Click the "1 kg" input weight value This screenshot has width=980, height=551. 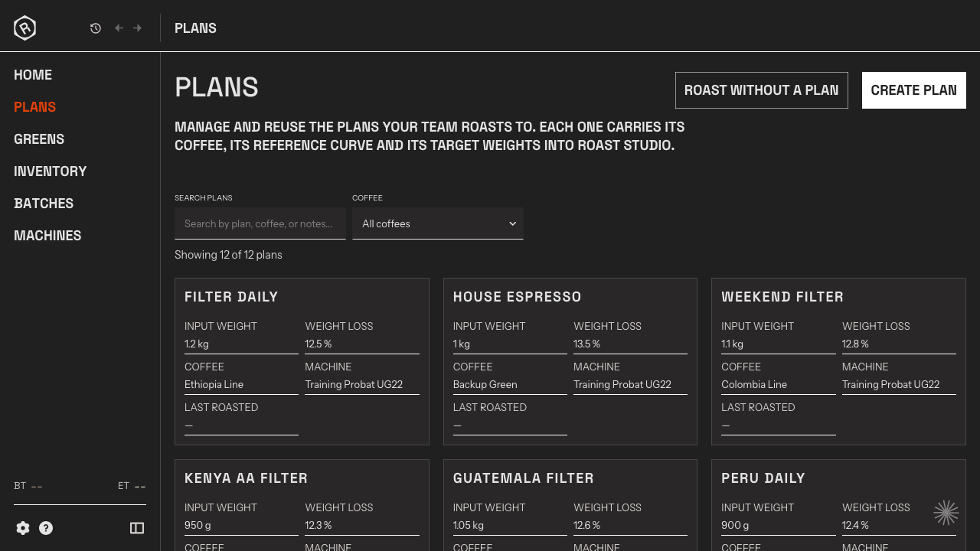coord(462,344)
